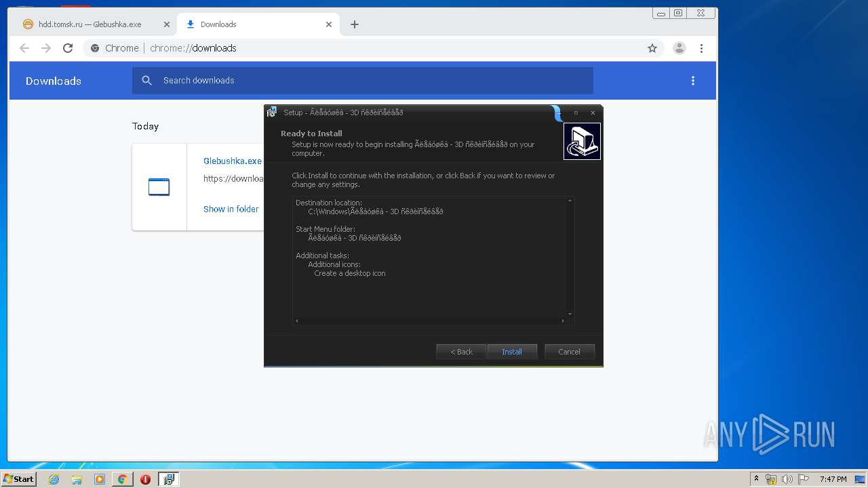
Task: Navigate back in Chrome
Action: click(x=24, y=48)
